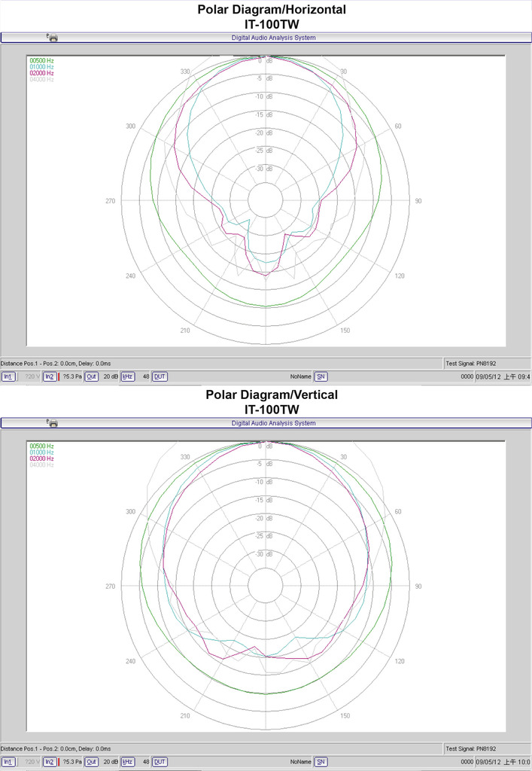Toggle the 02000 Hz trace in vertical diagram legend

(x=41, y=459)
